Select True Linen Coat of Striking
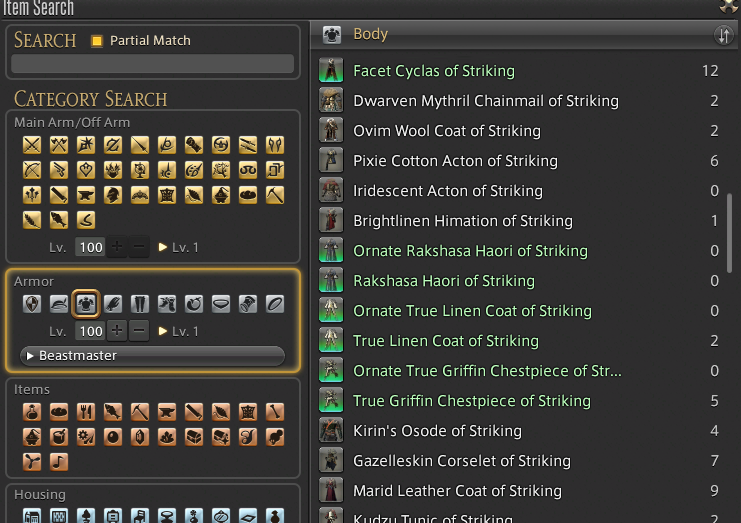This screenshot has height=523, width=741. pyautogui.click(x=519, y=341)
